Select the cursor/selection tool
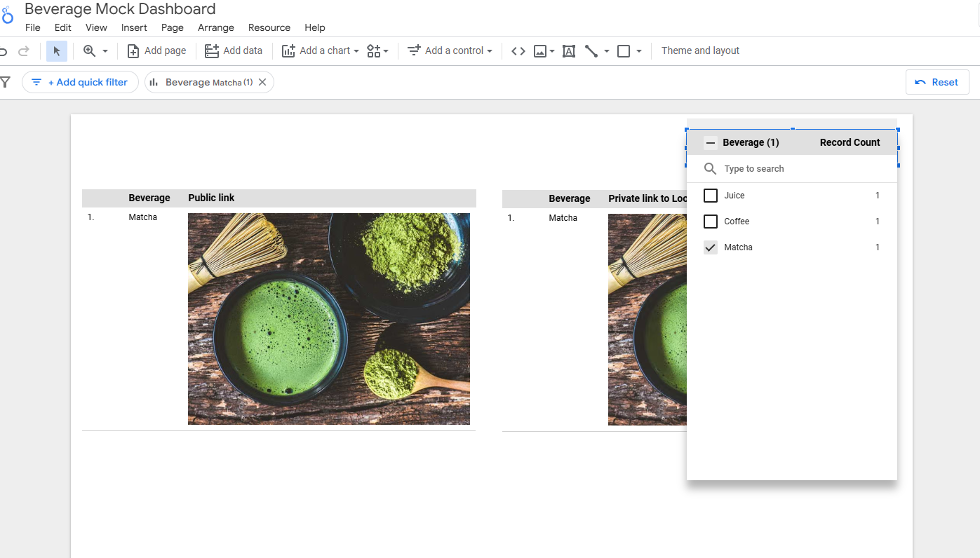The image size is (980, 558). pyautogui.click(x=56, y=50)
